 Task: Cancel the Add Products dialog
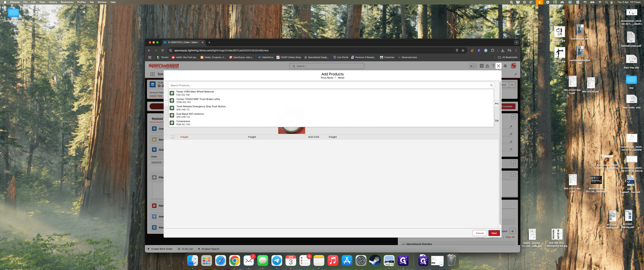click(x=479, y=233)
